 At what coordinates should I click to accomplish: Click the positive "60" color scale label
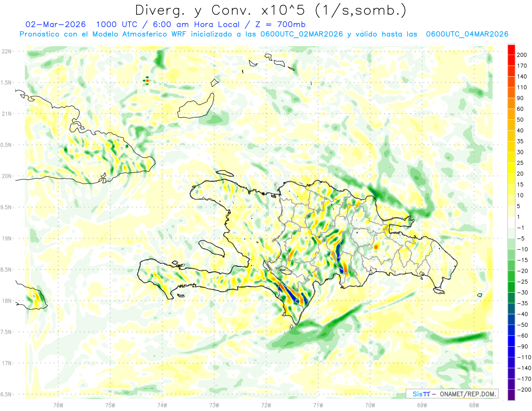click(x=520, y=109)
